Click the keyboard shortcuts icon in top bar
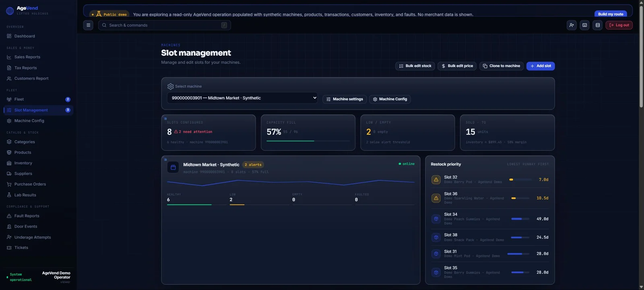 click(585, 25)
